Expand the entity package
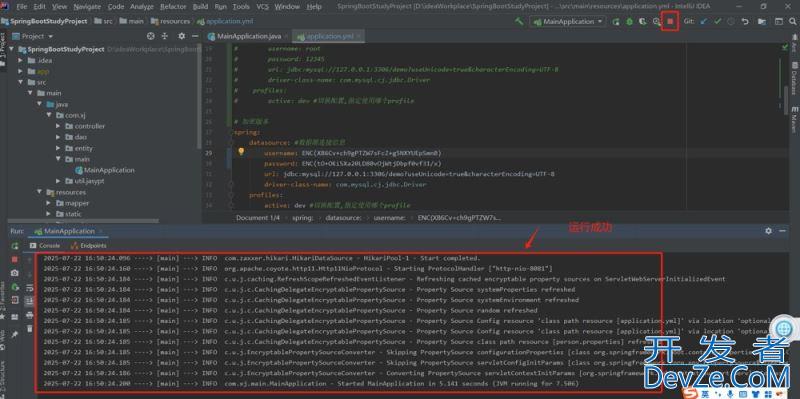Screen dimensions: 800x399 (x=58, y=148)
